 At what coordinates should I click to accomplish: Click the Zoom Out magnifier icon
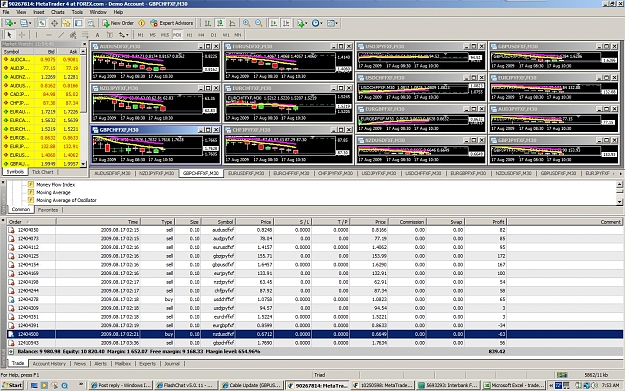(259, 23)
